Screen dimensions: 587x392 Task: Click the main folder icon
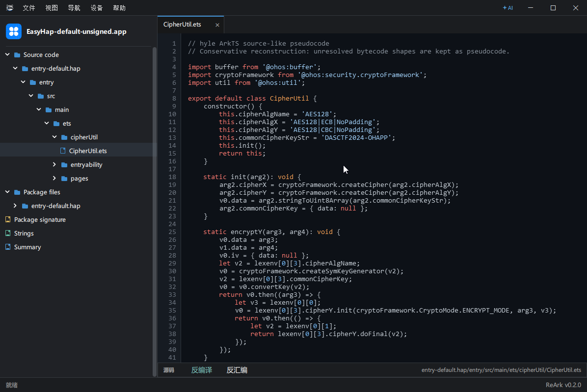pyautogui.click(x=49, y=110)
